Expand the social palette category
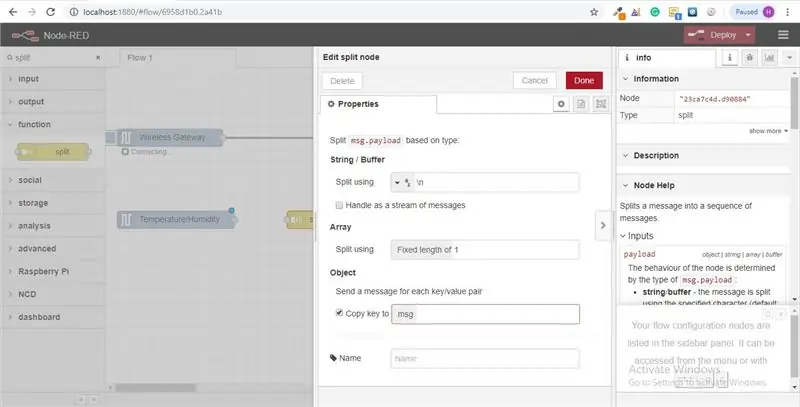Image resolution: width=800 pixels, height=407 pixels. tap(52, 180)
